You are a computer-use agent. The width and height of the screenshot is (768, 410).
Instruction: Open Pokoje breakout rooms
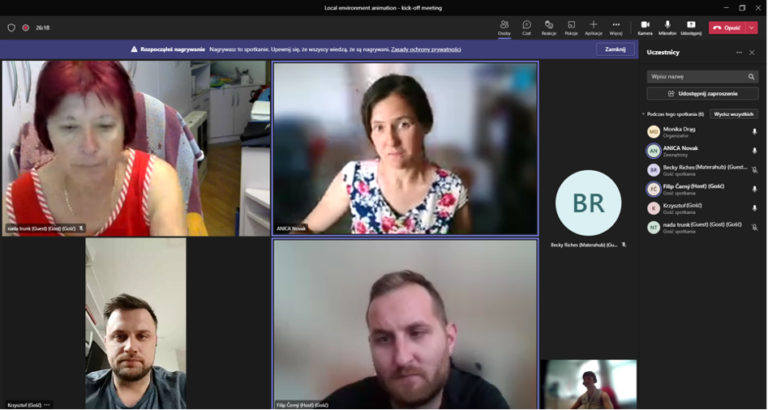click(571, 25)
